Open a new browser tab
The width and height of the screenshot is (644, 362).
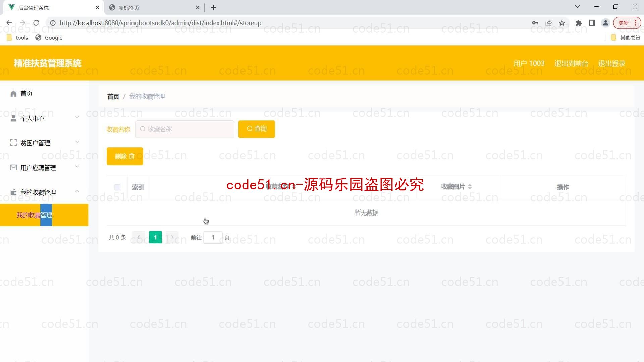(214, 7)
